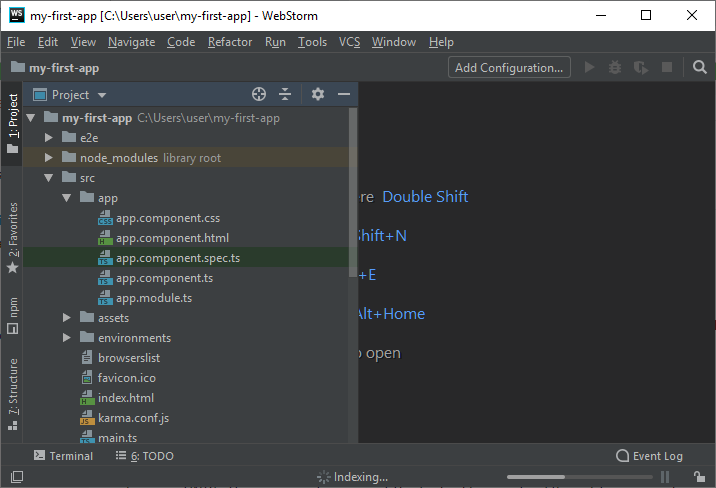This screenshot has width=716, height=488.
Task: Click the app.component.html file icon
Action: (x=105, y=238)
